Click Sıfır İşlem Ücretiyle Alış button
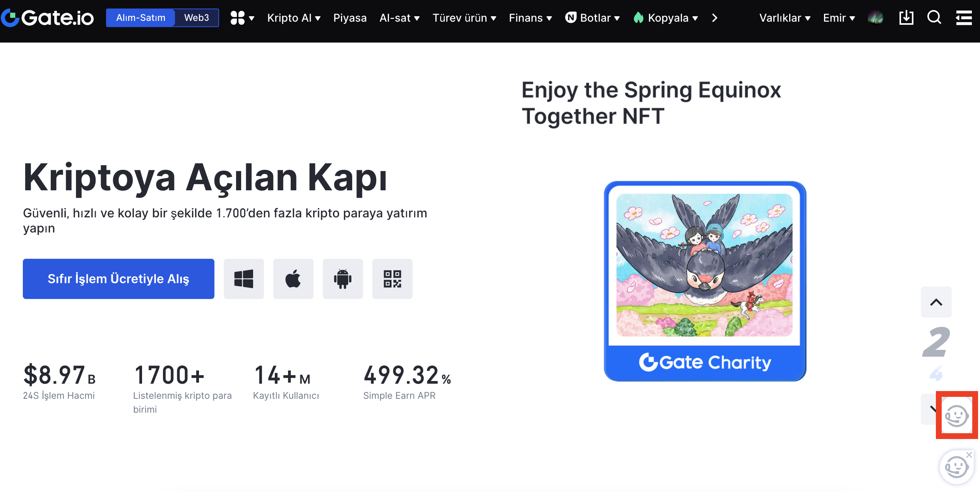 pos(118,279)
